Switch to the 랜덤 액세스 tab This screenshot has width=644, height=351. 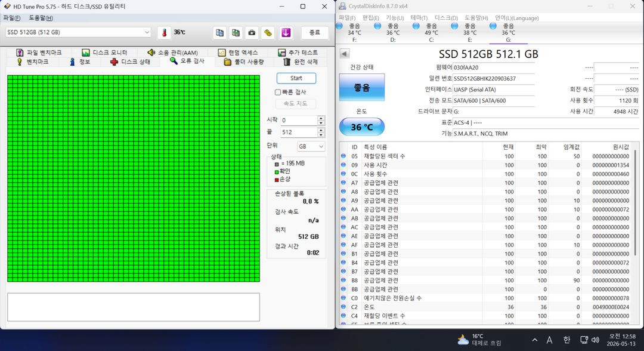point(238,52)
